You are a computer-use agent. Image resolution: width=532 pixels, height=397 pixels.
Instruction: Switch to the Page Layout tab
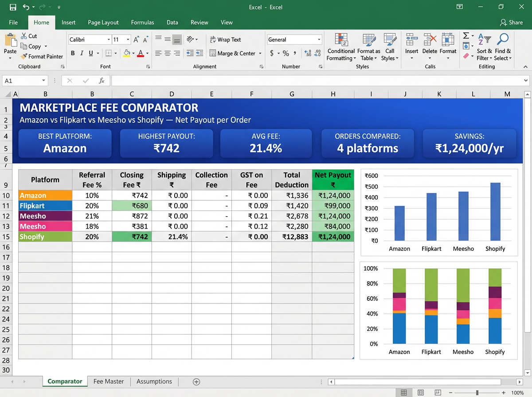pos(103,22)
